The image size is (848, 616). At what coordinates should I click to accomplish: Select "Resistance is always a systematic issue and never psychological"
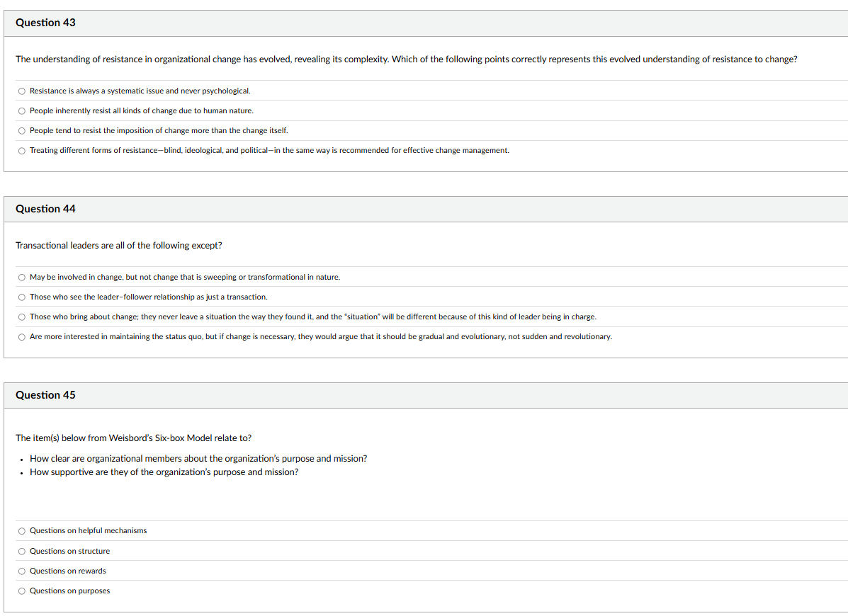(x=22, y=91)
